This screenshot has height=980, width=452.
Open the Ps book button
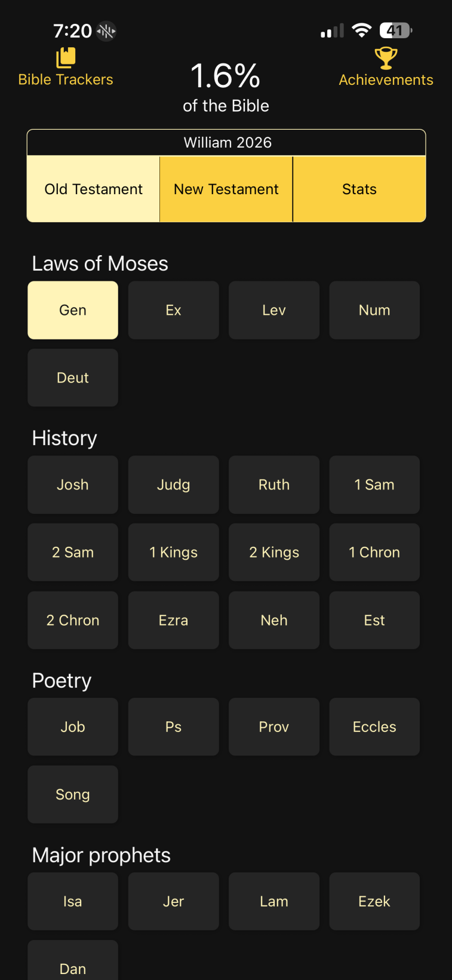(x=173, y=727)
